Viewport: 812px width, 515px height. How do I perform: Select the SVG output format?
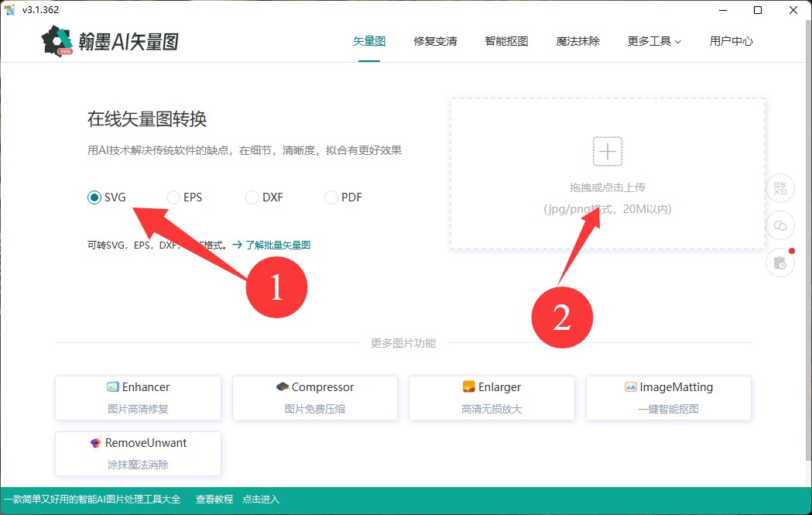[x=94, y=197]
